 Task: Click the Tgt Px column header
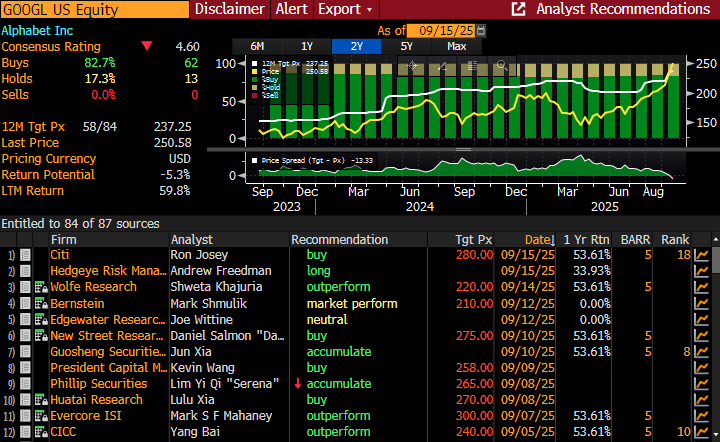click(x=473, y=240)
